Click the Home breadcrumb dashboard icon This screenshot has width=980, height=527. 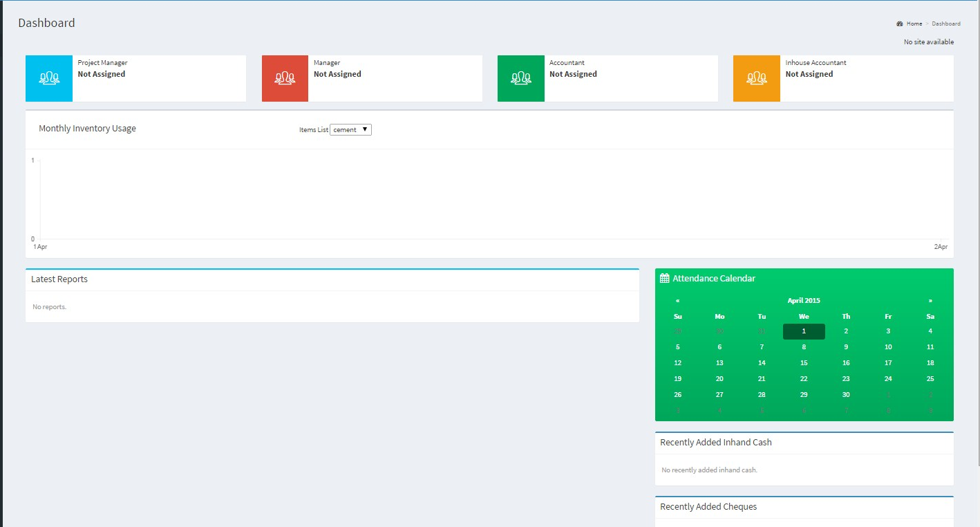pyautogui.click(x=900, y=24)
